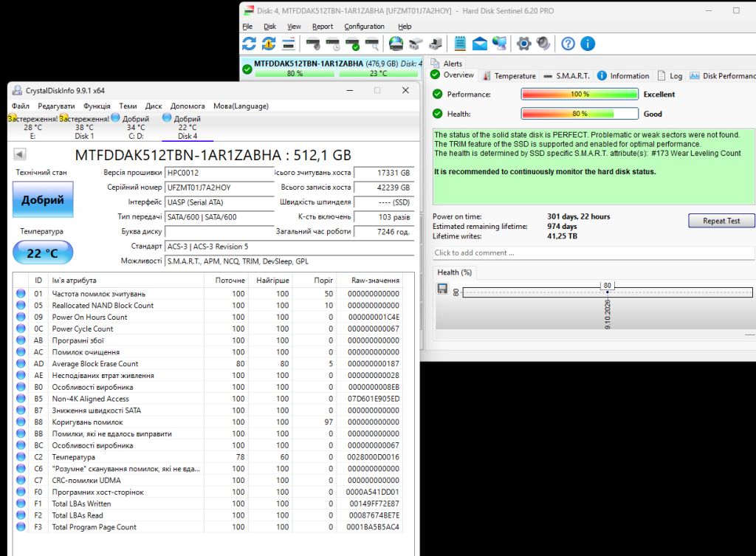Open the Log tab
The image size is (756, 556).
click(x=670, y=76)
